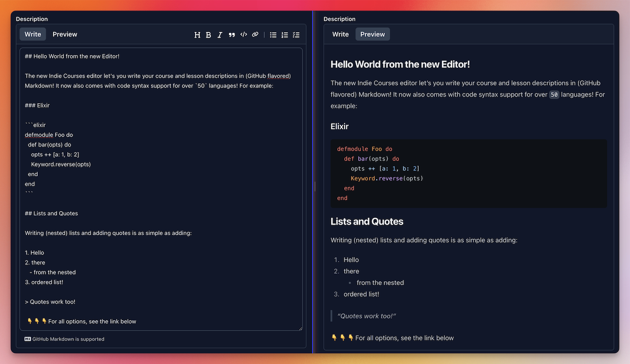This screenshot has height=364, width=630.
Task: Select the active Write tab on the left
Action: [x=32, y=34]
